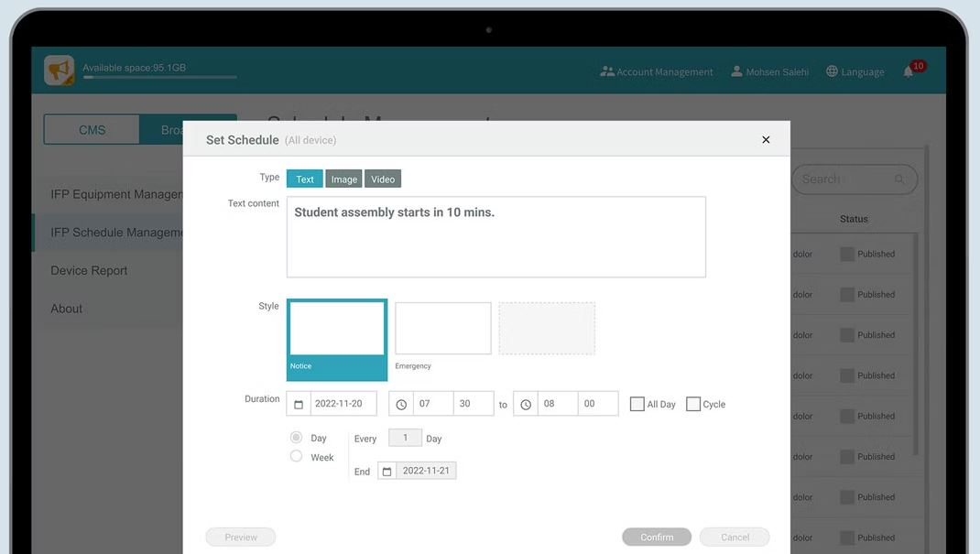This screenshot has height=554, width=980.
Task: Click the Preview button
Action: [241, 538]
